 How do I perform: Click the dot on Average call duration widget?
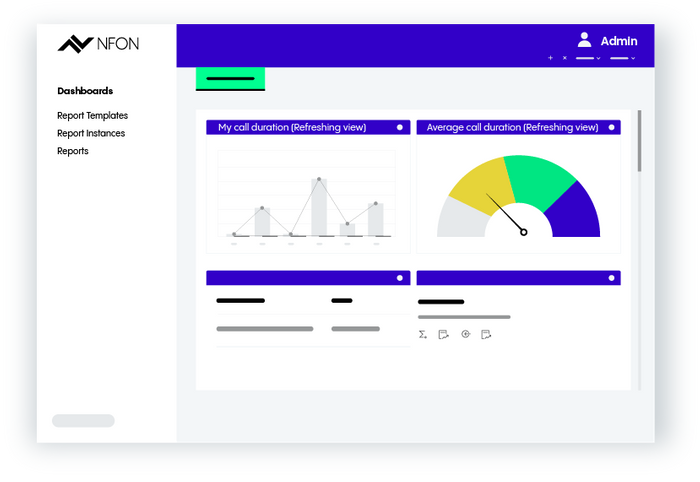pyautogui.click(x=612, y=127)
